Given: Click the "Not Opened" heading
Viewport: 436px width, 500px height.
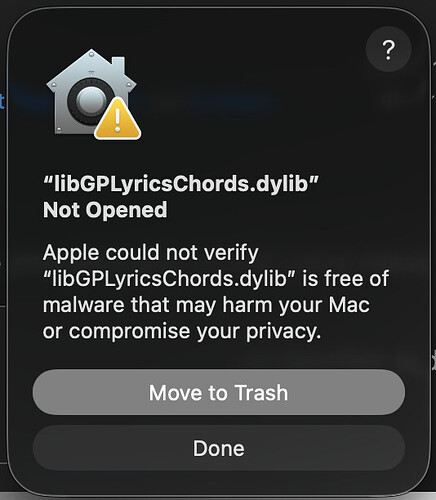Looking at the screenshot, I should [x=105, y=210].
